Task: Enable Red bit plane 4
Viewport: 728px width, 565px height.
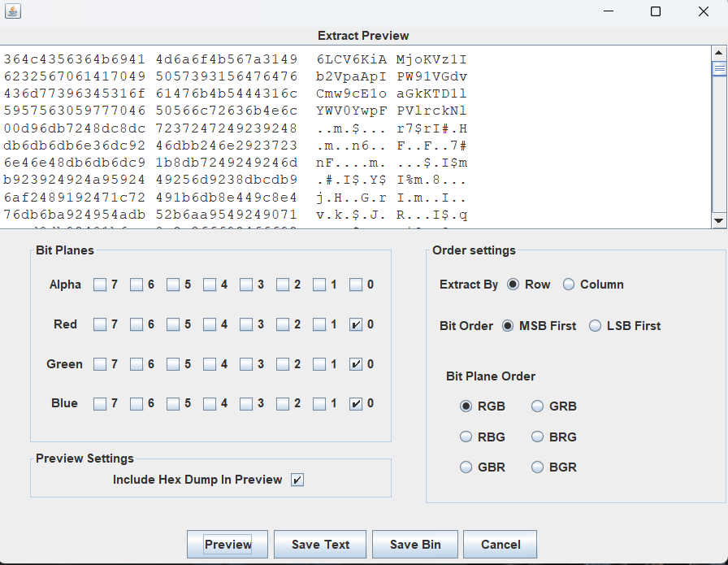Action: 210,324
